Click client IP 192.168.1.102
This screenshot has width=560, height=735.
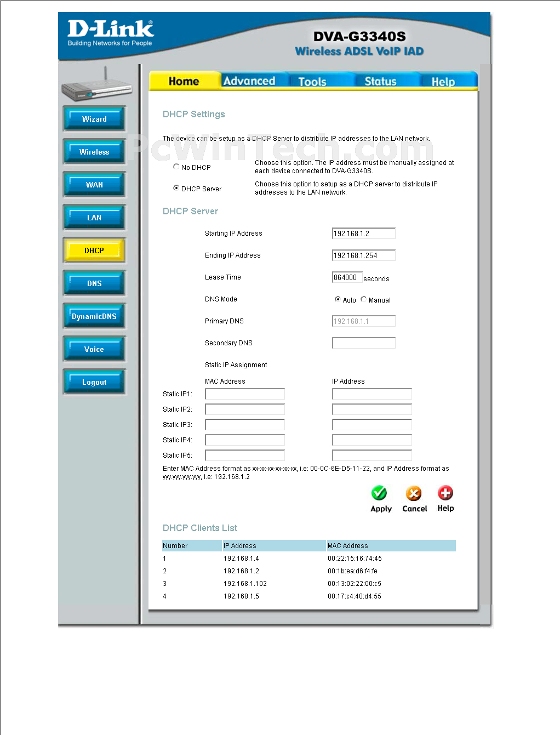pos(245,584)
